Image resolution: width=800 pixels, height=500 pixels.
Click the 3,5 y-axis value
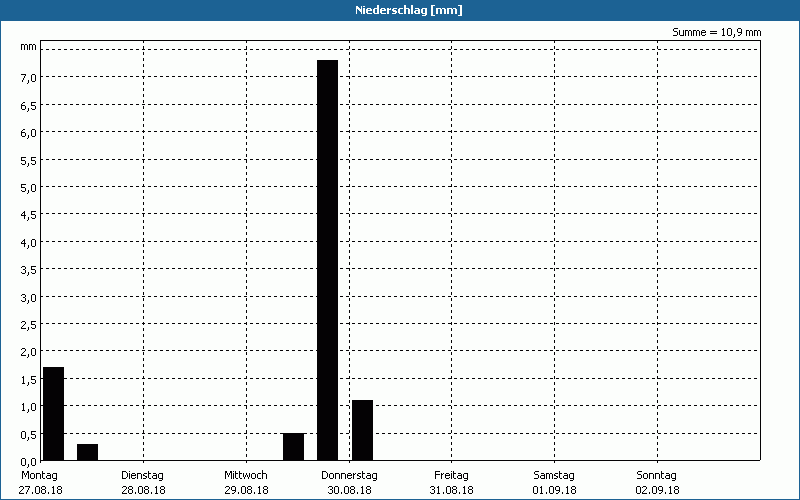[29, 270]
